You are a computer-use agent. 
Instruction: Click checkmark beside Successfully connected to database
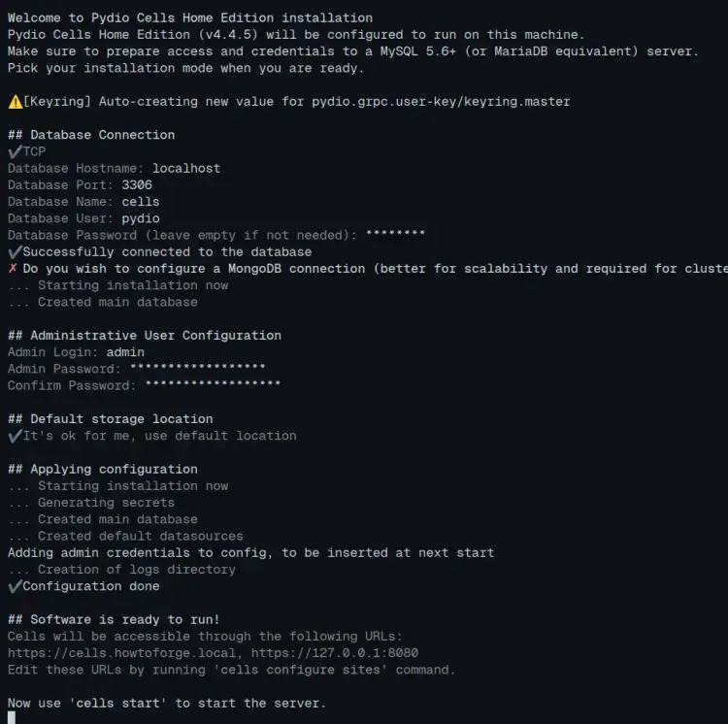pyautogui.click(x=15, y=252)
